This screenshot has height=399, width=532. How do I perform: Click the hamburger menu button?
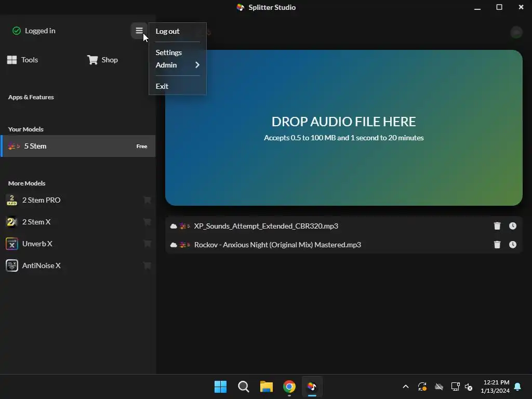[x=139, y=31]
